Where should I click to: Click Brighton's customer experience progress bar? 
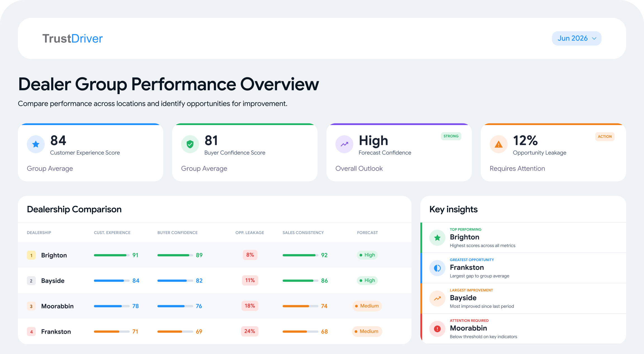point(112,255)
